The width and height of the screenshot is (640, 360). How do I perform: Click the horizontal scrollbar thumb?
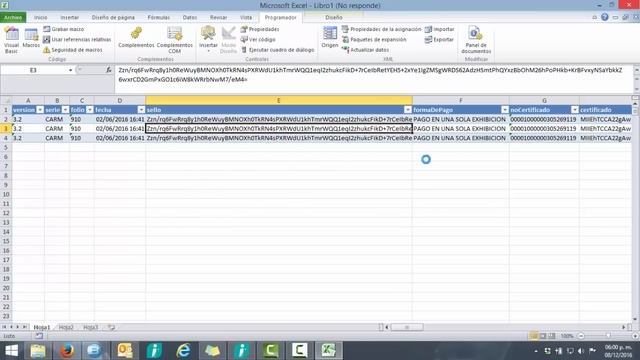pos(407,327)
